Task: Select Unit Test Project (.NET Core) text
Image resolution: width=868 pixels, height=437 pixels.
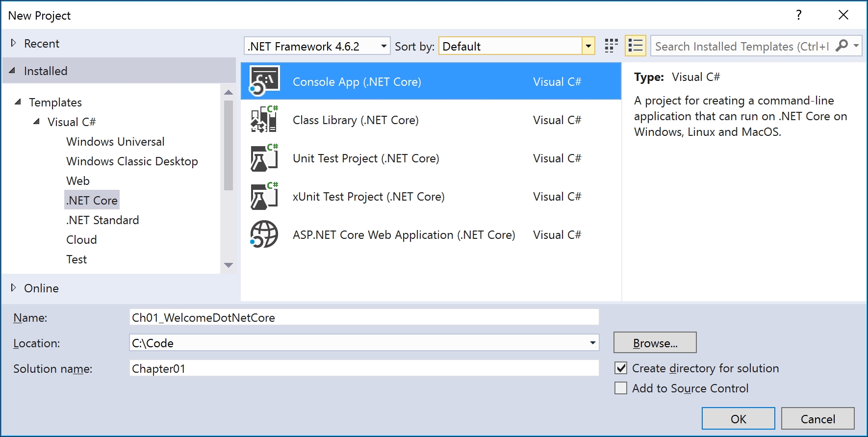Action: 366,158
